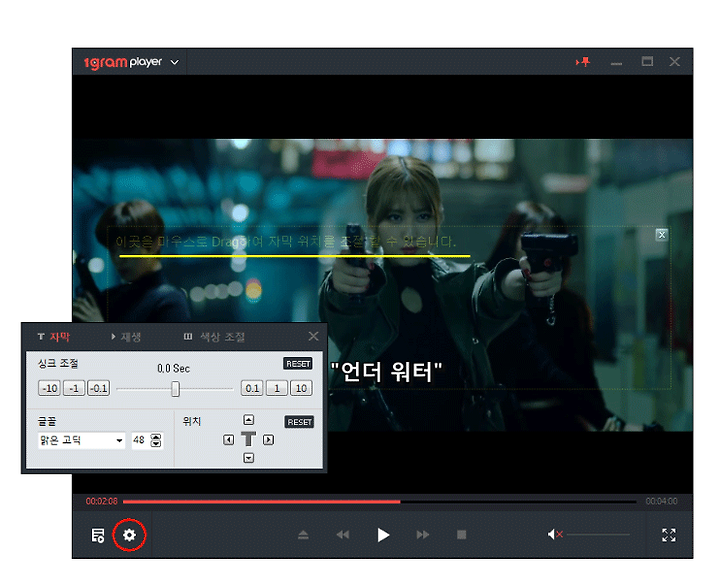This screenshot has width=720, height=584.
Task: Click the font size stepper arrows
Action: [156, 440]
